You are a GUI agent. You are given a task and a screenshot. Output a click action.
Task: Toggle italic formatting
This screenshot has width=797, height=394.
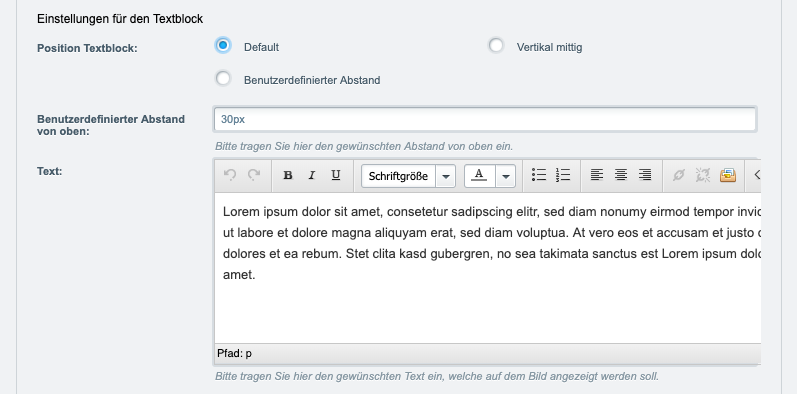click(312, 175)
